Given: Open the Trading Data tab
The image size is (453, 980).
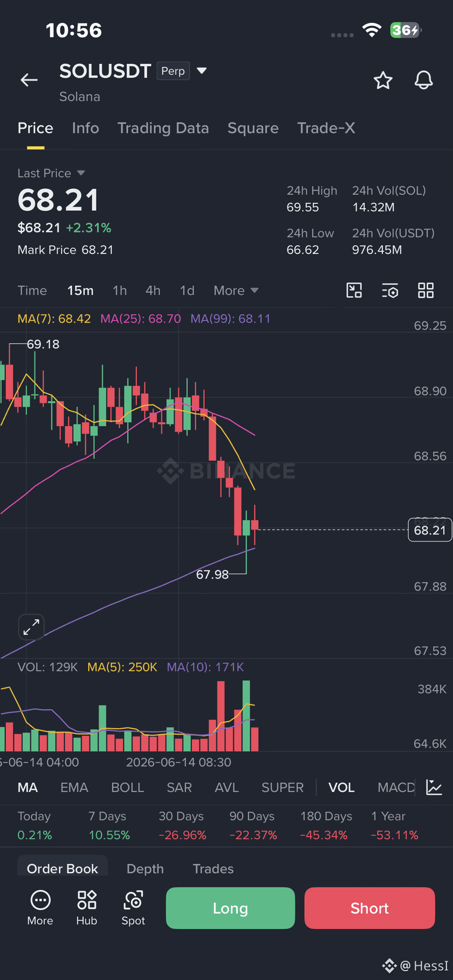Looking at the screenshot, I should coord(163,128).
